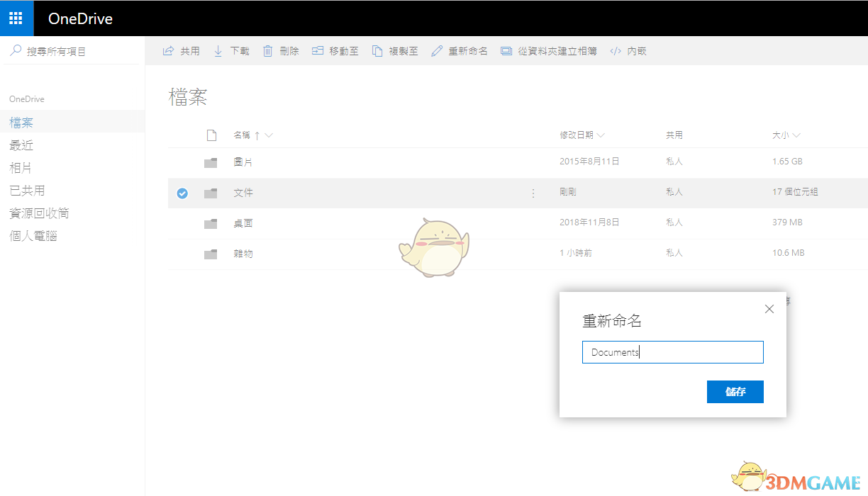This screenshot has width=868, height=496.
Task: Click the 下載 download icon
Action: [218, 51]
